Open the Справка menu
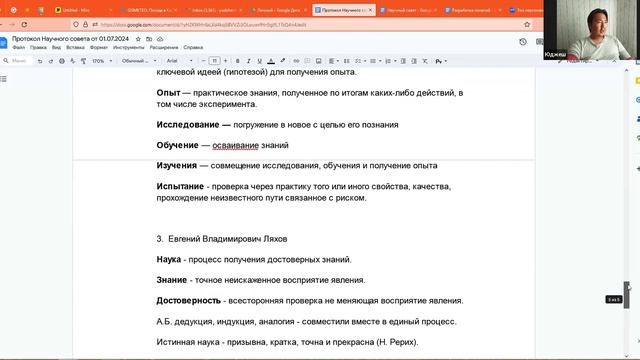 click(x=193, y=48)
